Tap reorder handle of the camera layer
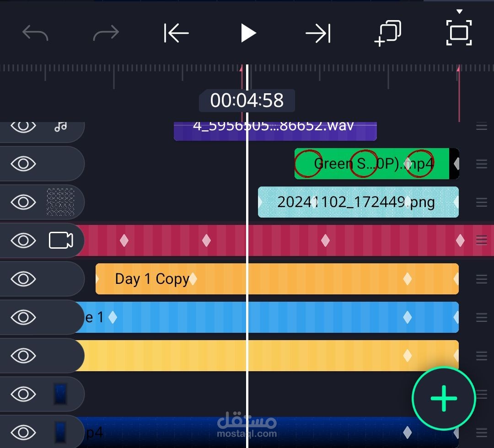This screenshot has width=494, height=448. 481,240
